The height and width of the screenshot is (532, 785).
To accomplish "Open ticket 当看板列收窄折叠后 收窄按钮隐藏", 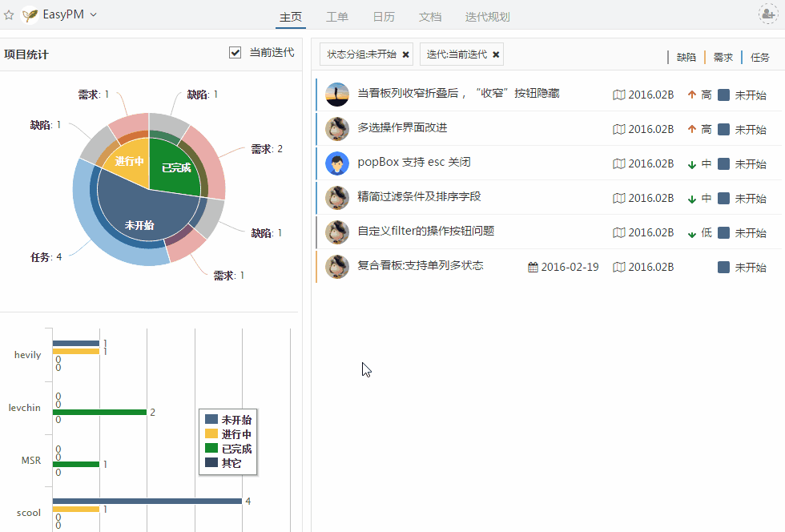I will tap(458, 93).
